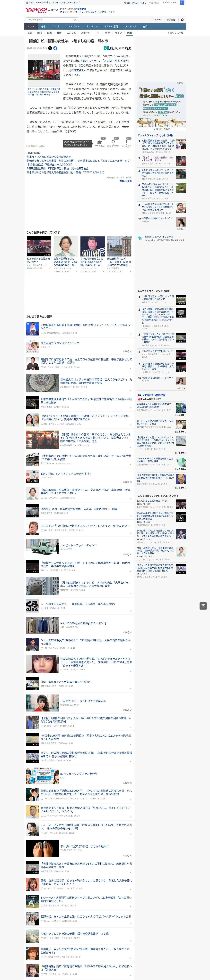Open the マイページ link
Viewport: 210px width, 980px height.
[x=157, y=20]
